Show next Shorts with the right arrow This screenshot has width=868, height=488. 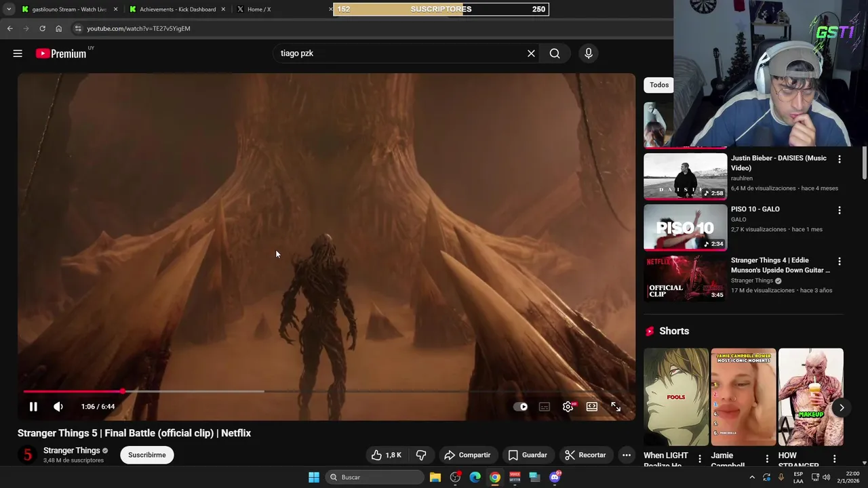[x=842, y=407]
